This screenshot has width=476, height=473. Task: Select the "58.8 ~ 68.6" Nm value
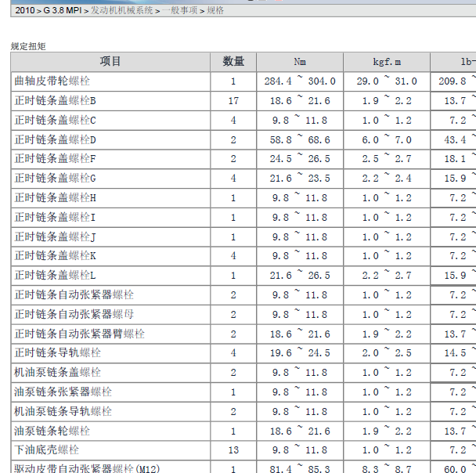300,140
